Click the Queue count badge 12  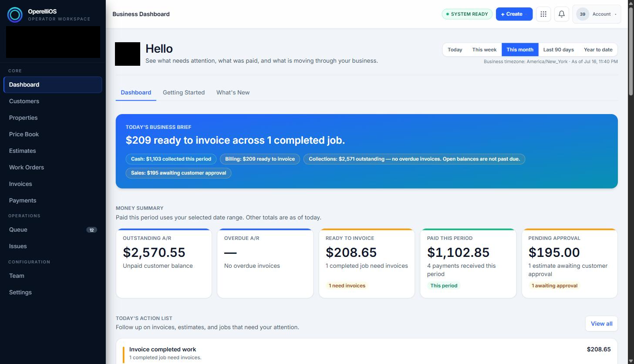(x=91, y=230)
